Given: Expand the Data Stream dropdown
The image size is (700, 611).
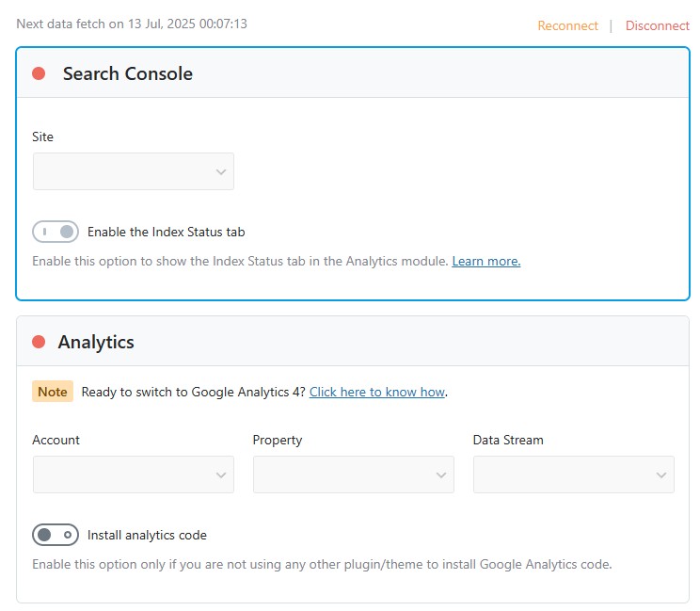Looking at the screenshot, I should (x=573, y=474).
